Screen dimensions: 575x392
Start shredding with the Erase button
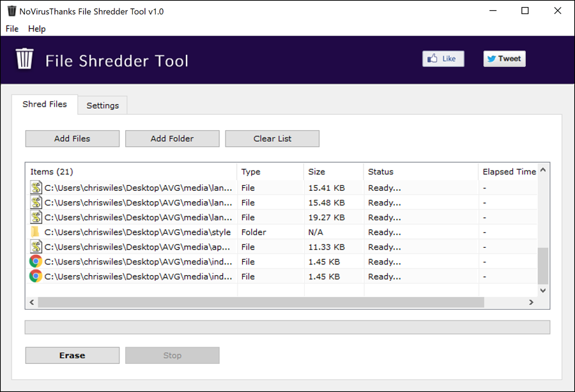72,356
